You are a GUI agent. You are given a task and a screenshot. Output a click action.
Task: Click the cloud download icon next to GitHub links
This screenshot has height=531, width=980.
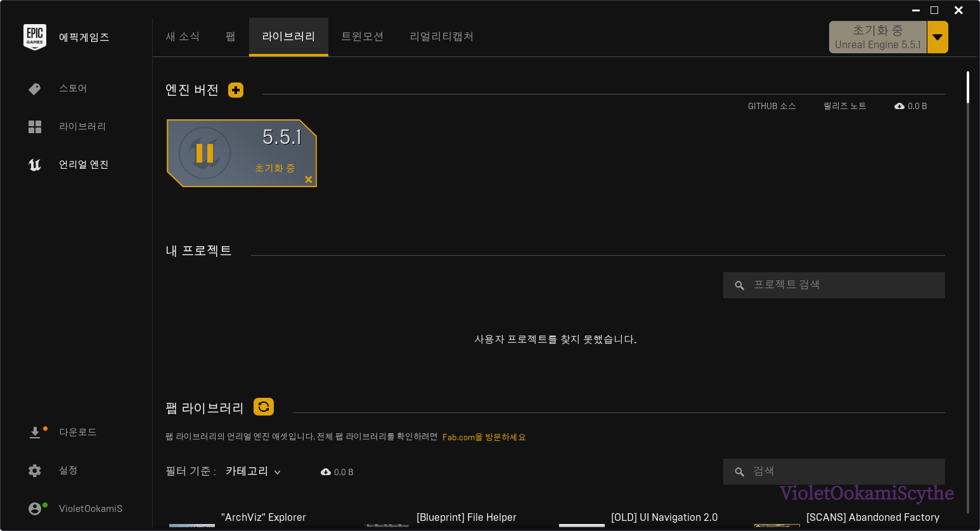click(899, 106)
